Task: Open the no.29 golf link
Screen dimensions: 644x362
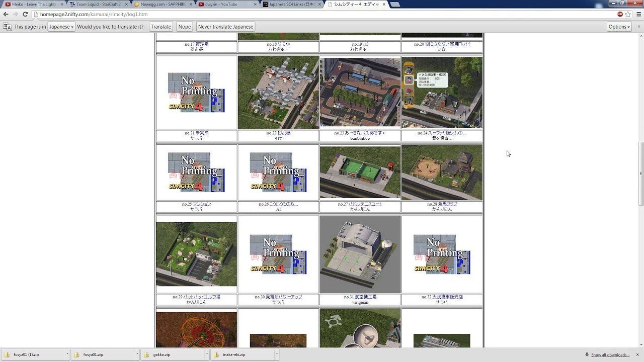Action: click(x=202, y=297)
